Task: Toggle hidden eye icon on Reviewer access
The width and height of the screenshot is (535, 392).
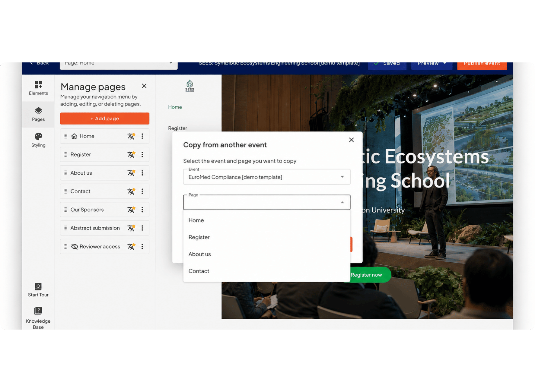Action: [x=74, y=247]
